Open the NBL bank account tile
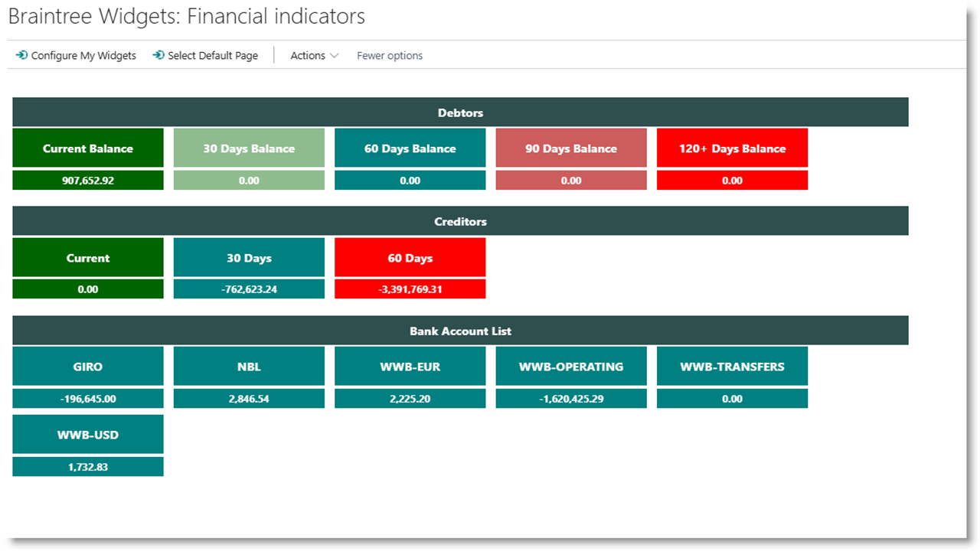980x551 pixels. (x=249, y=366)
